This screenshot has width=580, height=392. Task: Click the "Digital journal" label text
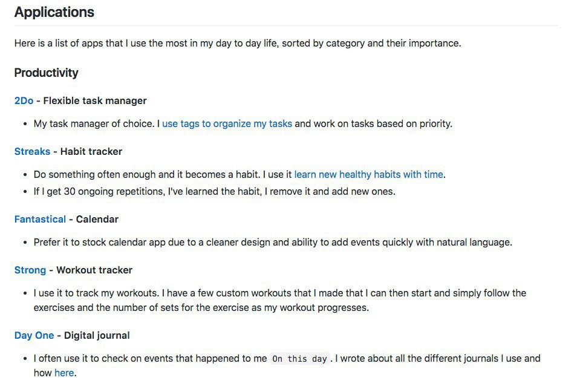(x=97, y=336)
